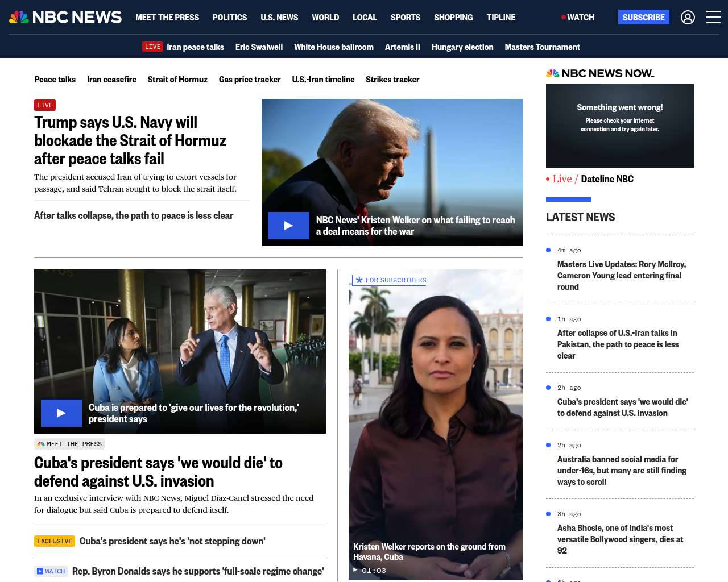Select the Gas price tracker link
Screen dimensions: 728x582
250,80
